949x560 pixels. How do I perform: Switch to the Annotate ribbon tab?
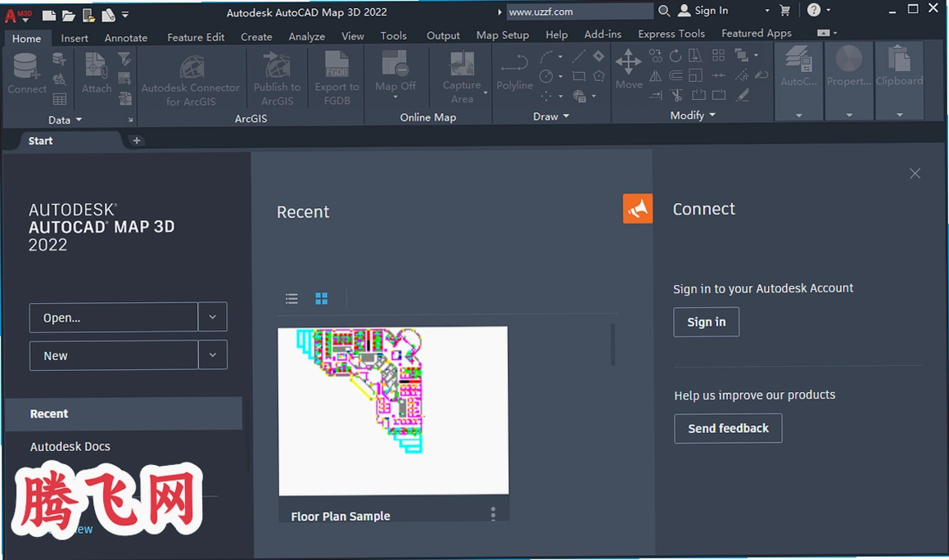(126, 38)
